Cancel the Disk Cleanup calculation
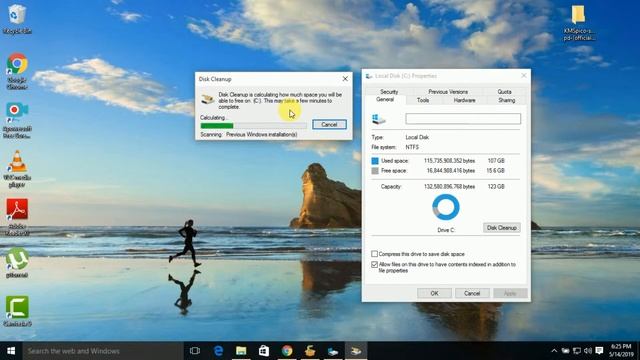The image size is (640, 360). pos(329,124)
